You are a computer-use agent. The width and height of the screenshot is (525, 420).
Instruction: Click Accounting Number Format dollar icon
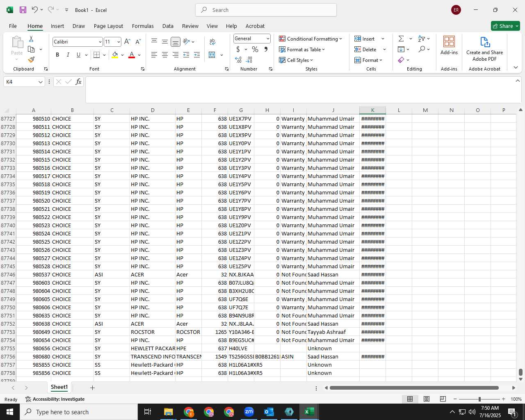(x=238, y=49)
